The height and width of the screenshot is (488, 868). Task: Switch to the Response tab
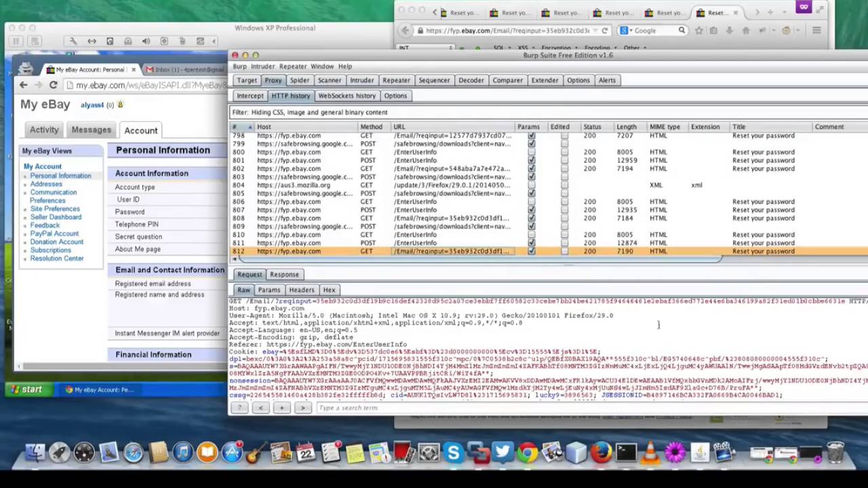coord(284,274)
